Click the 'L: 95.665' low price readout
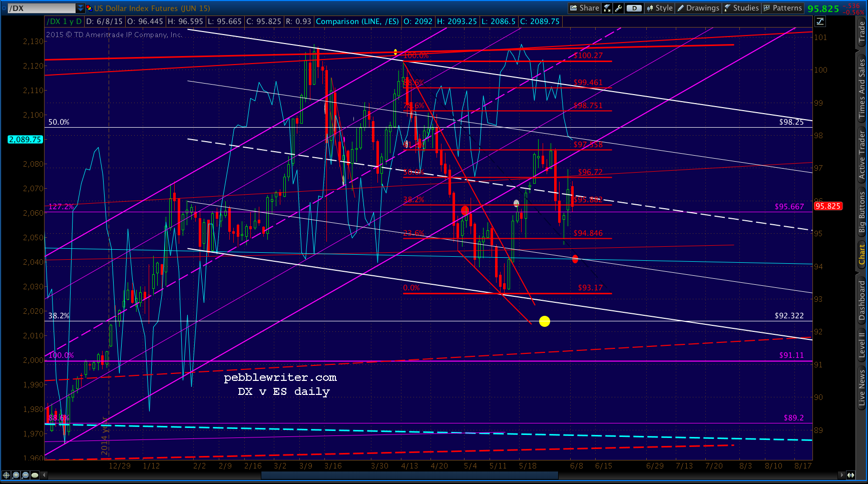 pyautogui.click(x=225, y=22)
